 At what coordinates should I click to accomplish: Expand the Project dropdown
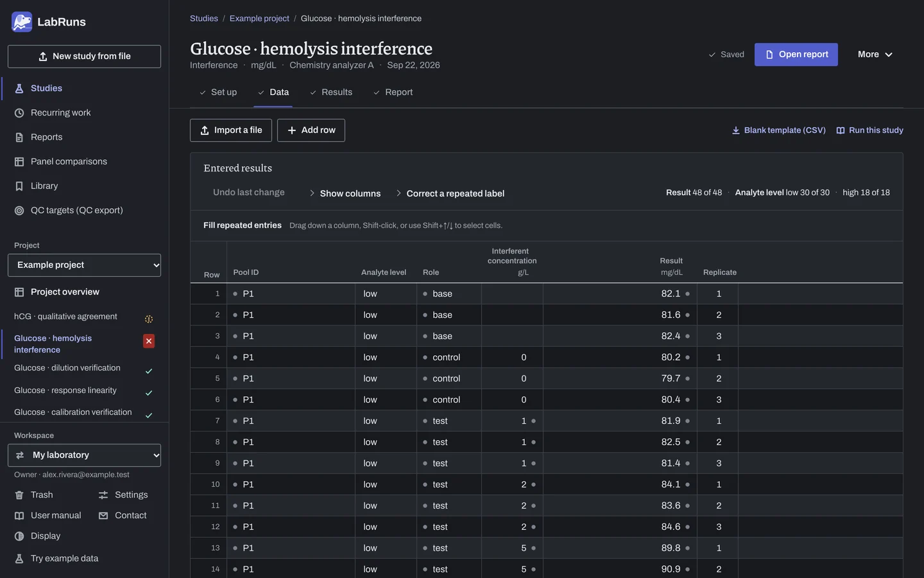click(84, 265)
